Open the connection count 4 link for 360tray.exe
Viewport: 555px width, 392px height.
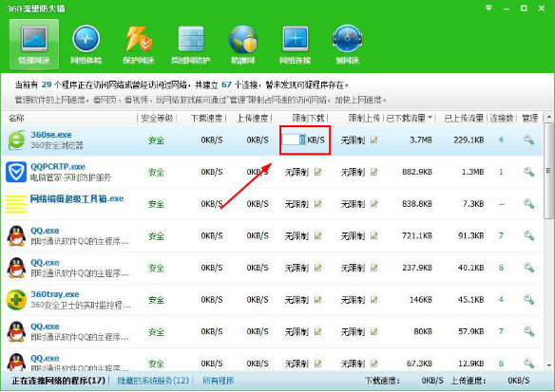(501, 299)
